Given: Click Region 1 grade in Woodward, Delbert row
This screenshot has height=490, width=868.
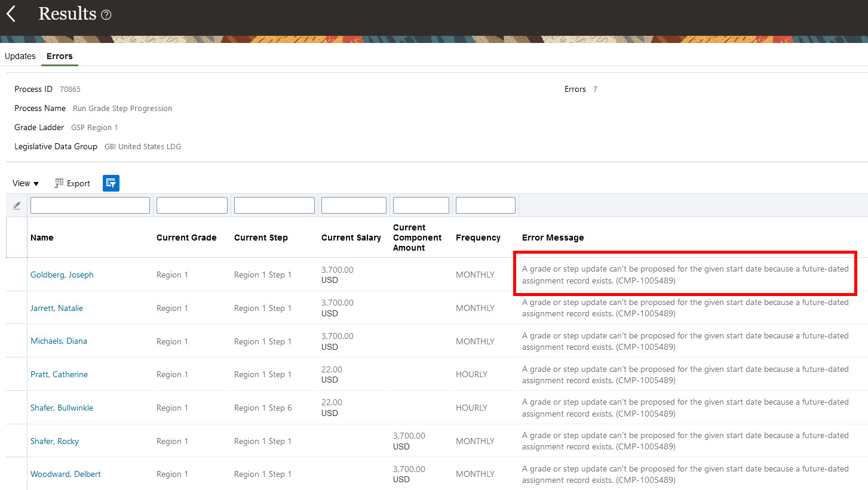Looking at the screenshot, I should [172, 474].
